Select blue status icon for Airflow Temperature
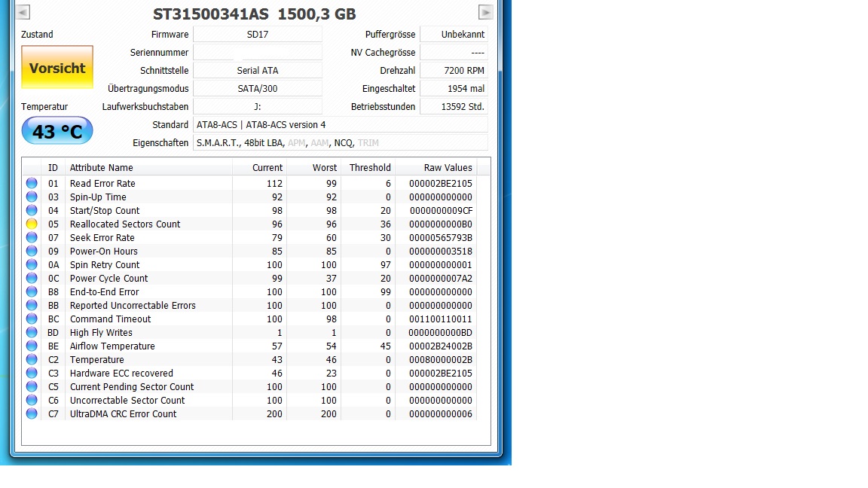The width and height of the screenshot is (868, 488). [x=32, y=346]
